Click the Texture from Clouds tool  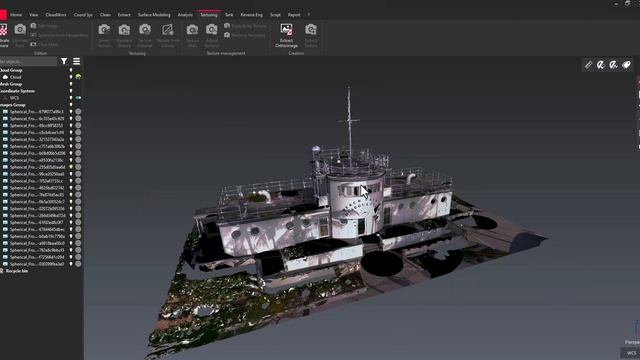point(168,35)
